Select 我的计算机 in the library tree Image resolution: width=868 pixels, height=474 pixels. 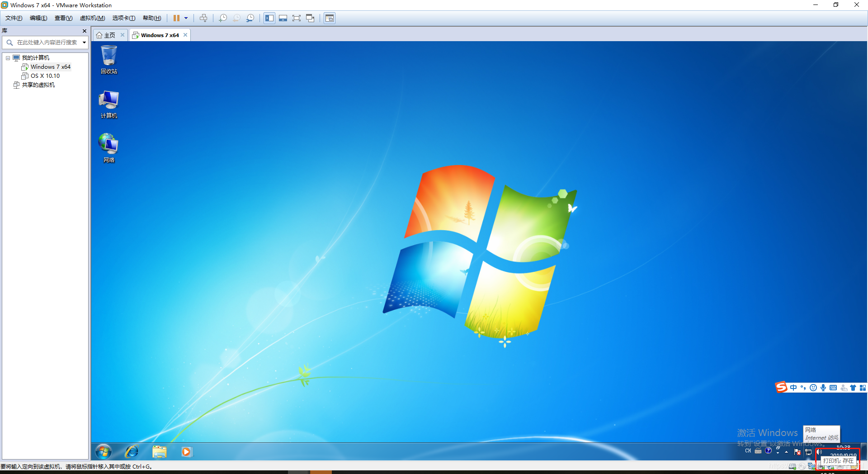click(36, 58)
